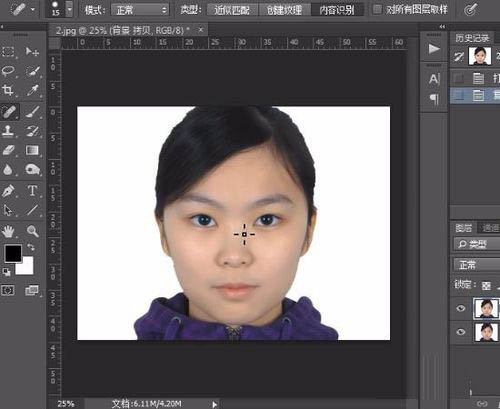This screenshot has height=409, width=500.
Task: Select the history snapshot thumbnail
Action: [x=479, y=56]
